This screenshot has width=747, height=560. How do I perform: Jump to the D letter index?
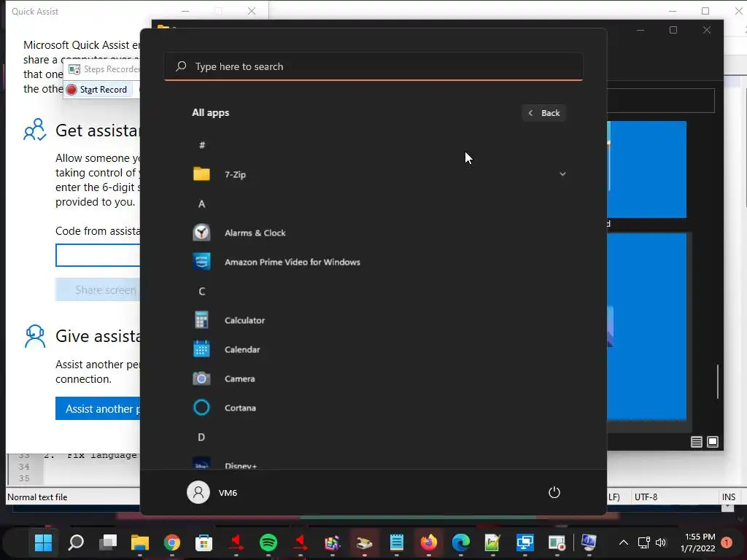click(202, 437)
